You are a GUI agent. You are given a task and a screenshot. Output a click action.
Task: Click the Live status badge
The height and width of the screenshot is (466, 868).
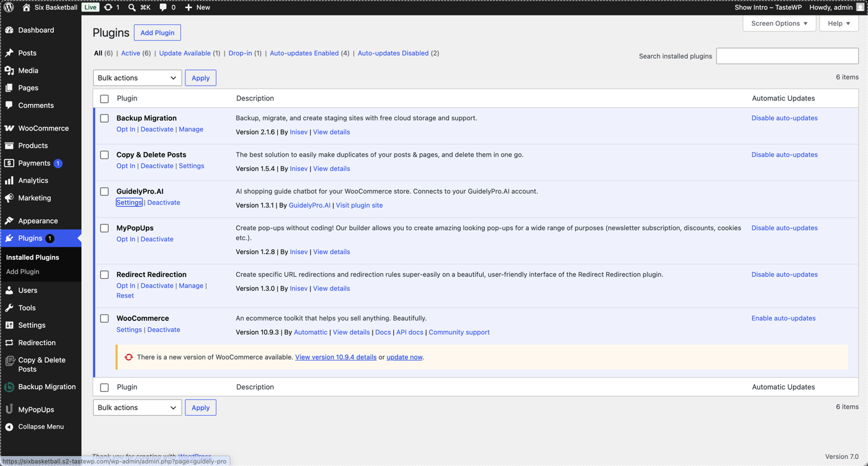(90, 7)
